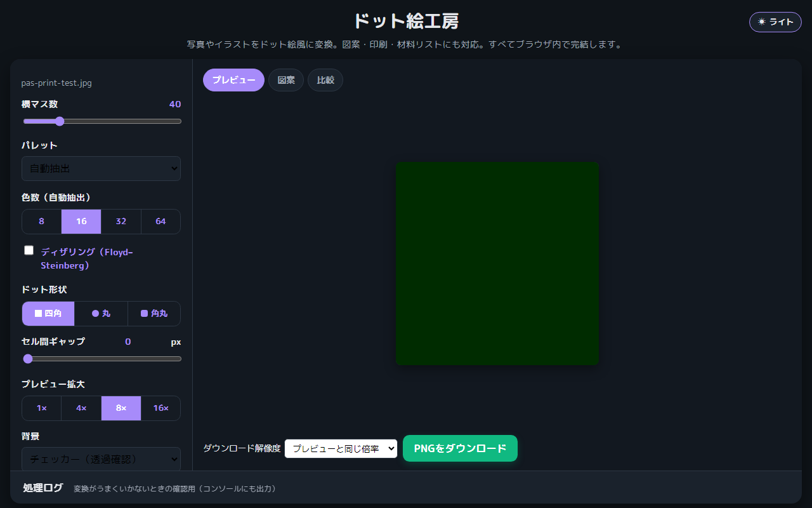Click the ディザリング(Floyd-Steinberg)label text

tap(87, 258)
